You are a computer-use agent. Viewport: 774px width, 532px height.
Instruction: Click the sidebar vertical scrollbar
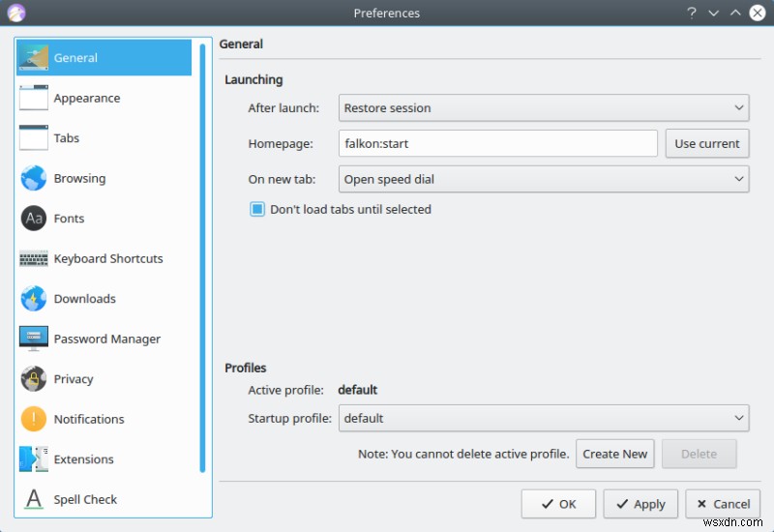pos(203,256)
